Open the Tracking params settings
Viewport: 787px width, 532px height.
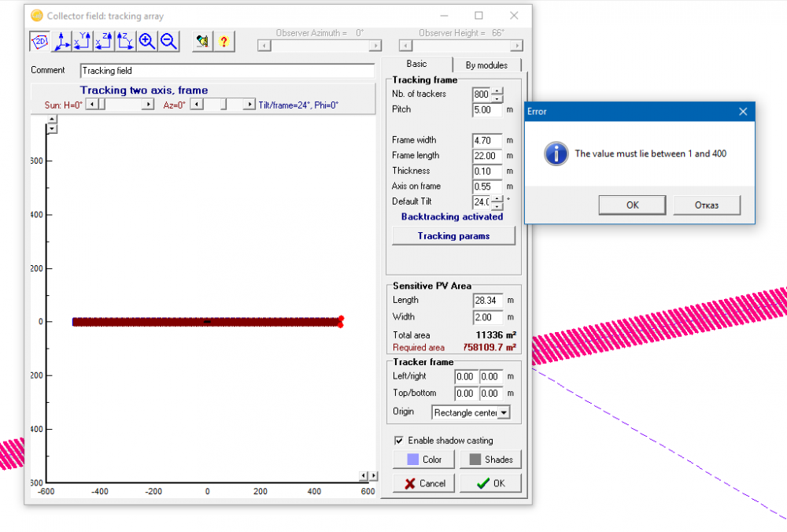click(x=453, y=235)
